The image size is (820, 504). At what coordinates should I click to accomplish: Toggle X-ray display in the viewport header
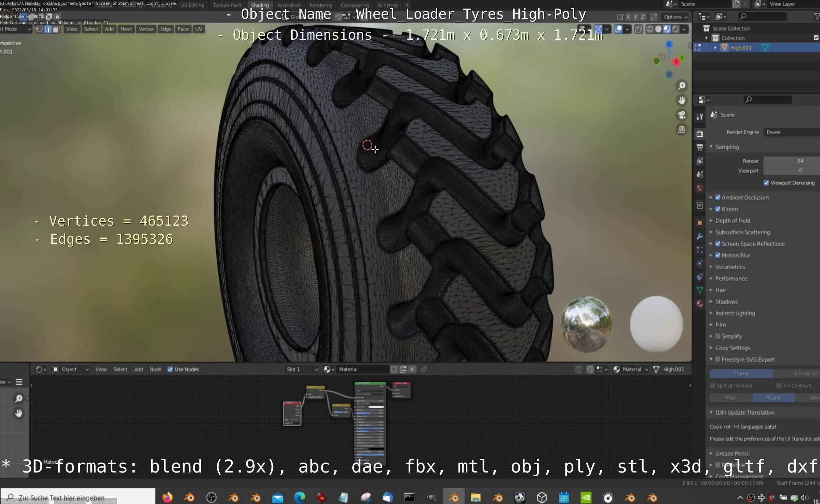(638, 29)
